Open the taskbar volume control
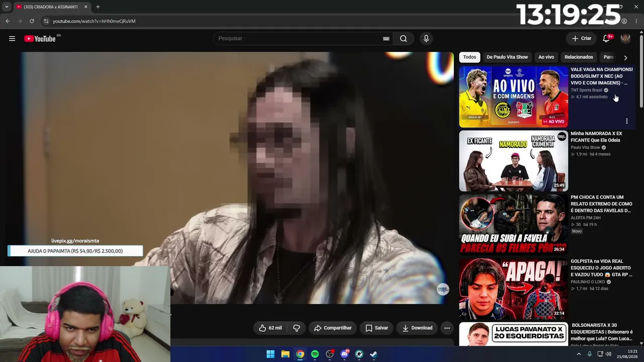The image size is (644, 362). click(608, 354)
